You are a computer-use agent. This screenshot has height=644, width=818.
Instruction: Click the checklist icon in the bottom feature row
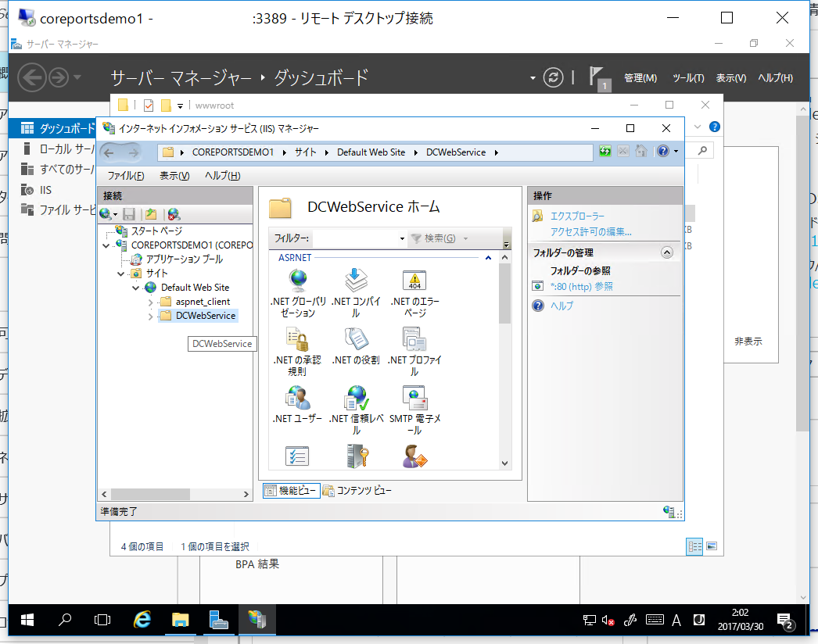click(297, 456)
